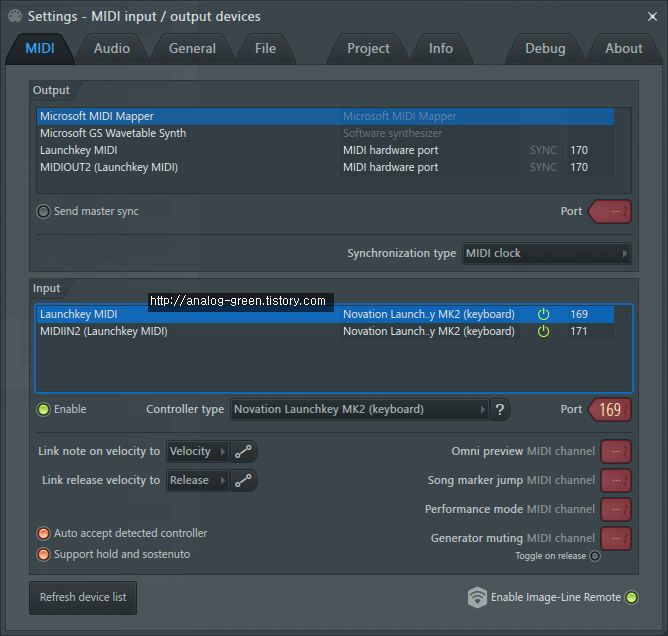Toggle power icon for Launchkey MIDI input
The image size is (668, 636).
pos(543,314)
